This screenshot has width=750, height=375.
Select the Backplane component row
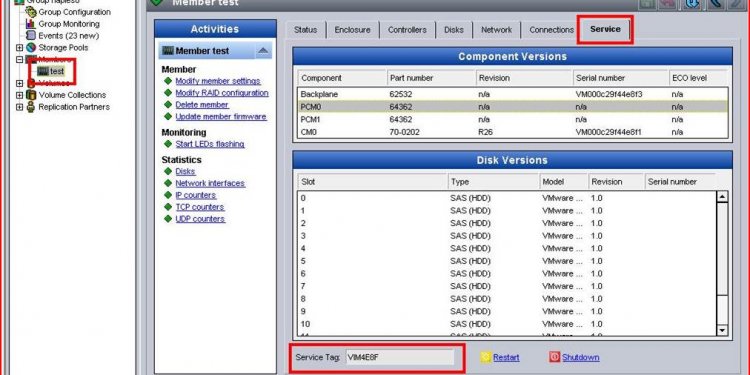point(512,94)
